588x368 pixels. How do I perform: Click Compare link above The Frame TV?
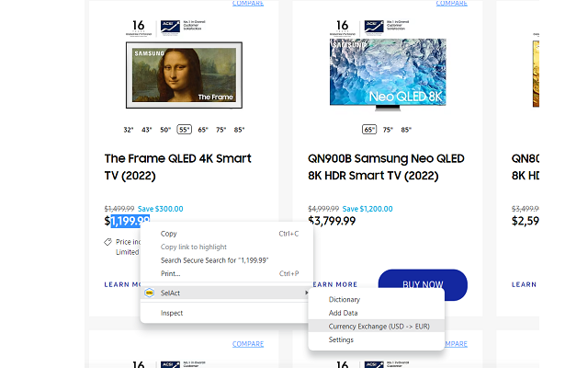248,4
